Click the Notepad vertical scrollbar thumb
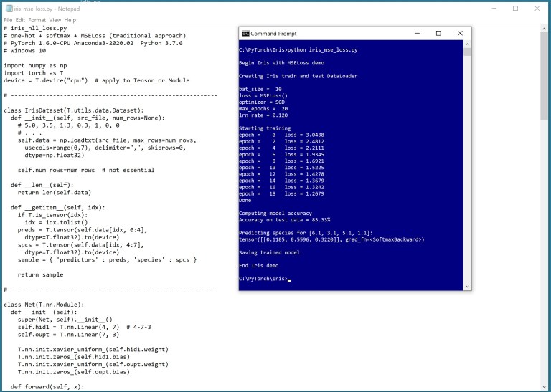 point(544,77)
